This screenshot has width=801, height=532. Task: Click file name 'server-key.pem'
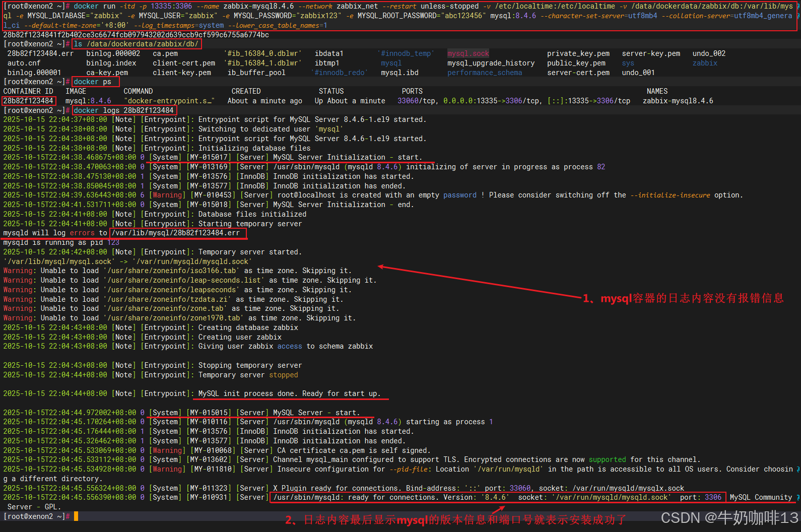[x=651, y=53]
